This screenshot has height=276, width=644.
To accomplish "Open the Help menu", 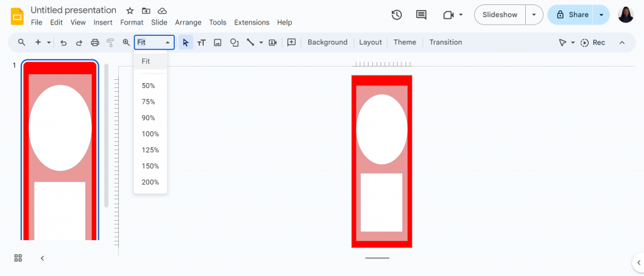I will 284,22.
